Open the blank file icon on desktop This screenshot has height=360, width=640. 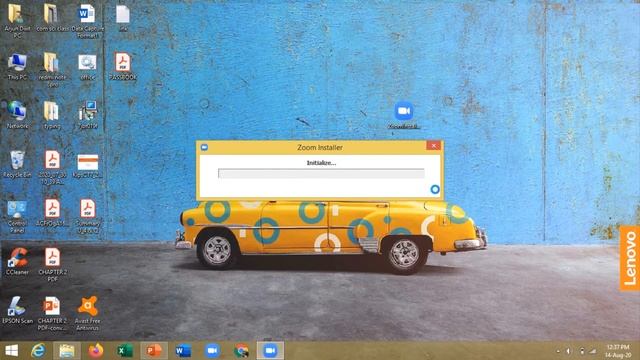point(122,18)
